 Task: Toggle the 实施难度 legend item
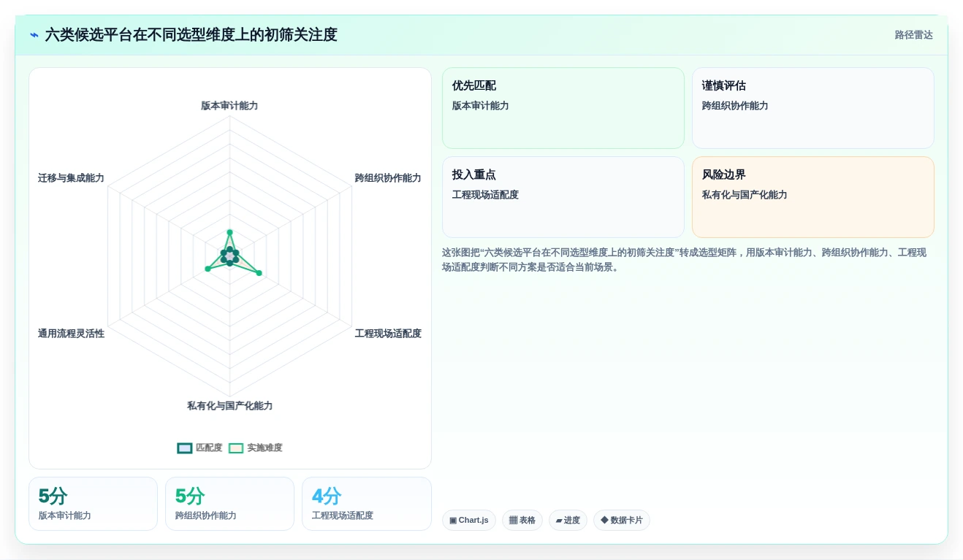tap(255, 448)
